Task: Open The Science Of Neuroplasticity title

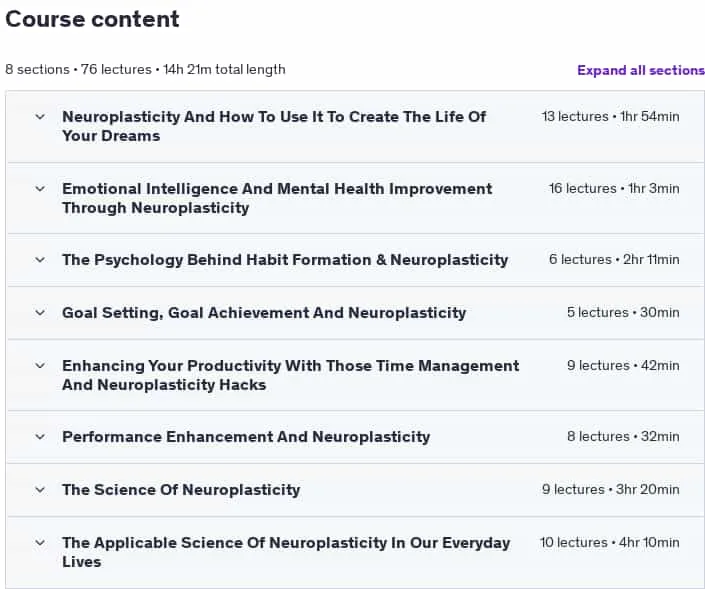Action: (x=181, y=490)
